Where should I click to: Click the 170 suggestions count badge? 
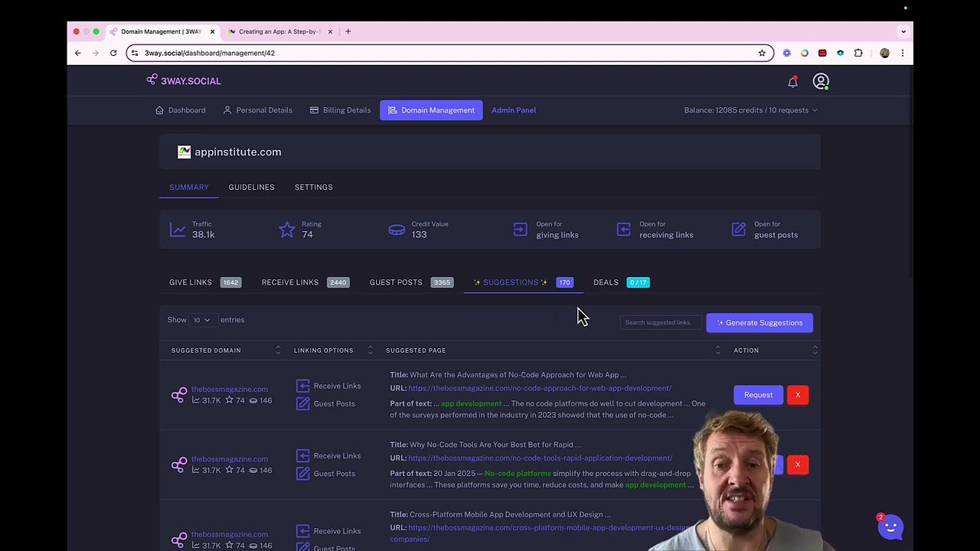click(x=564, y=282)
